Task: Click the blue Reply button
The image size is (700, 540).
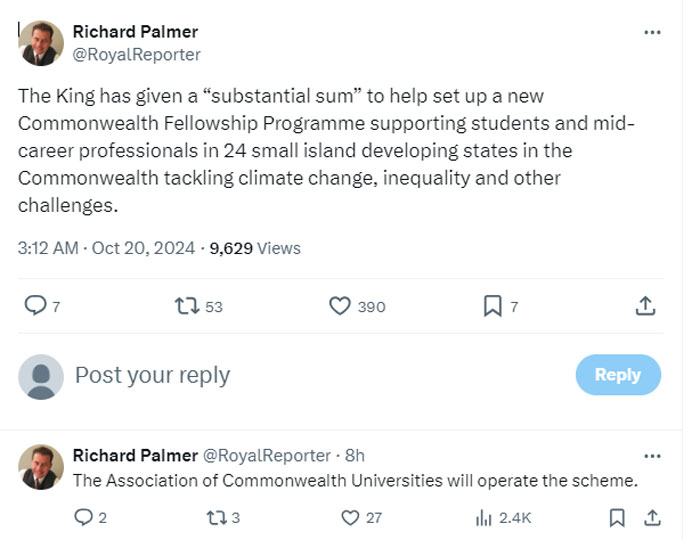Action: click(617, 374)
